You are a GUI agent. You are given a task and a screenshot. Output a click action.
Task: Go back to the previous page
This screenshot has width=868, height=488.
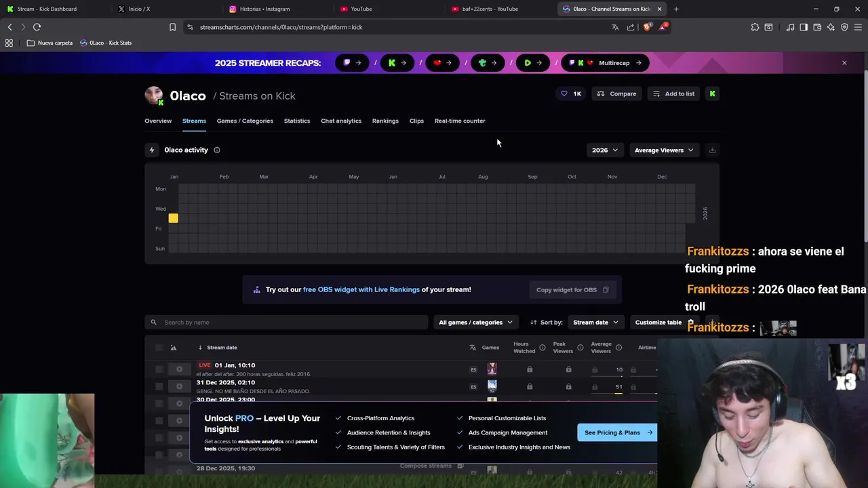pos(9,27)
